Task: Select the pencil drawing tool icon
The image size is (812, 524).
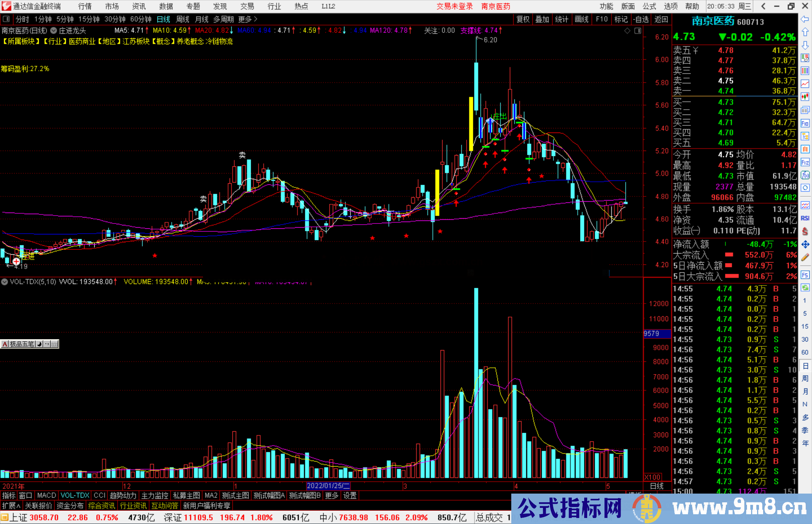Action: click(805, 258)
